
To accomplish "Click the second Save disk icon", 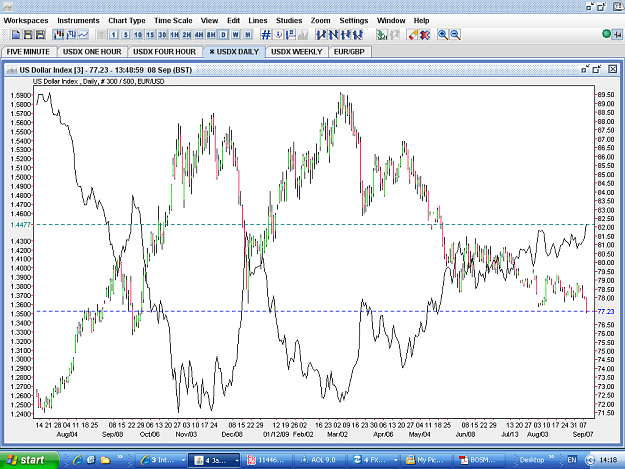I will 40,35.
